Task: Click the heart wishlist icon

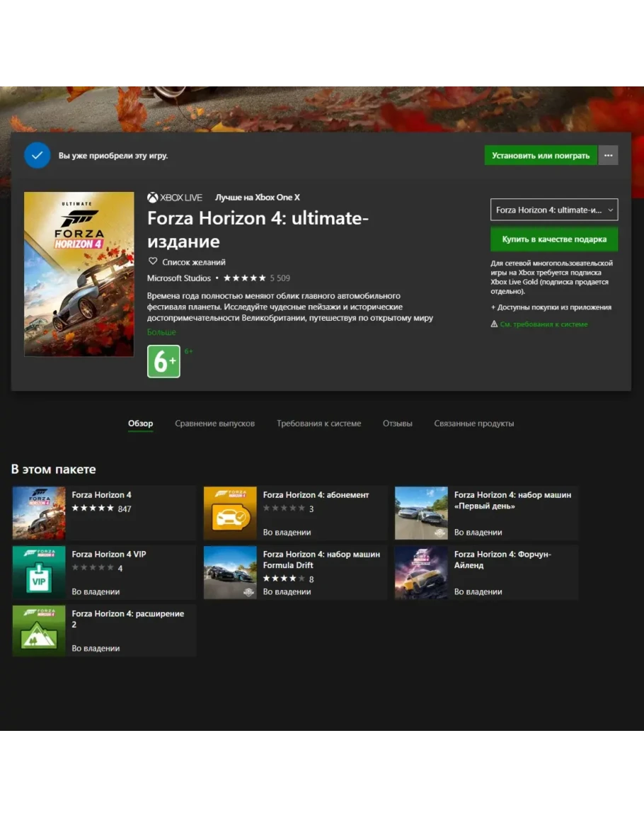Action: tap(153, 262)
